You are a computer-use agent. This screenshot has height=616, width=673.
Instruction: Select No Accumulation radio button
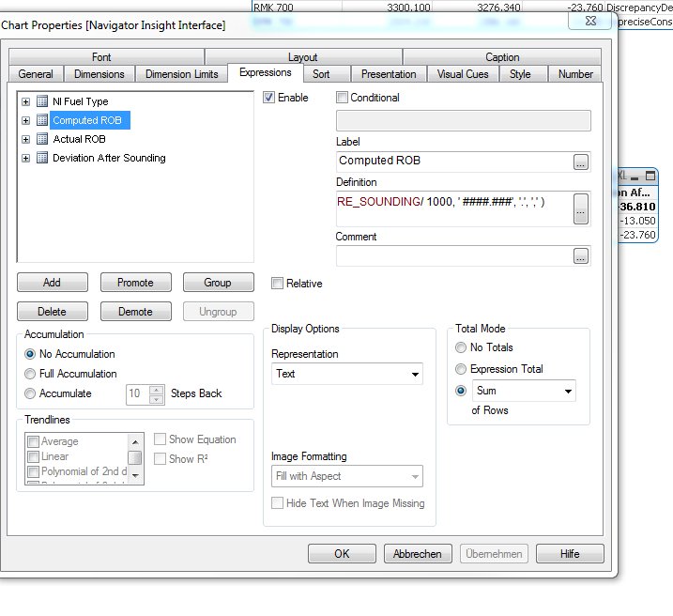(30, 354)
